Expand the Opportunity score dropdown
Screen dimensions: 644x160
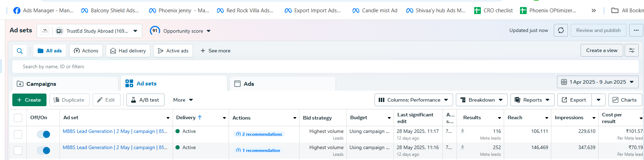tap(209, 31)
